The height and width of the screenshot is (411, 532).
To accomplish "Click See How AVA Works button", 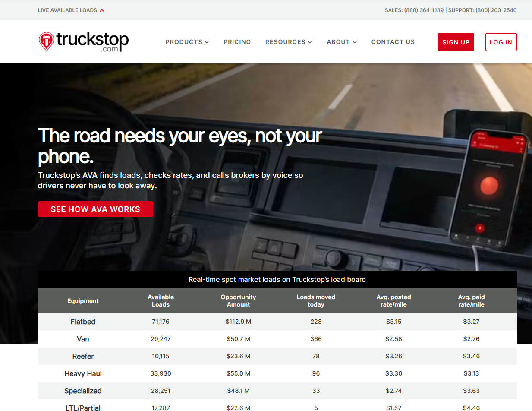I will (95, 209).
